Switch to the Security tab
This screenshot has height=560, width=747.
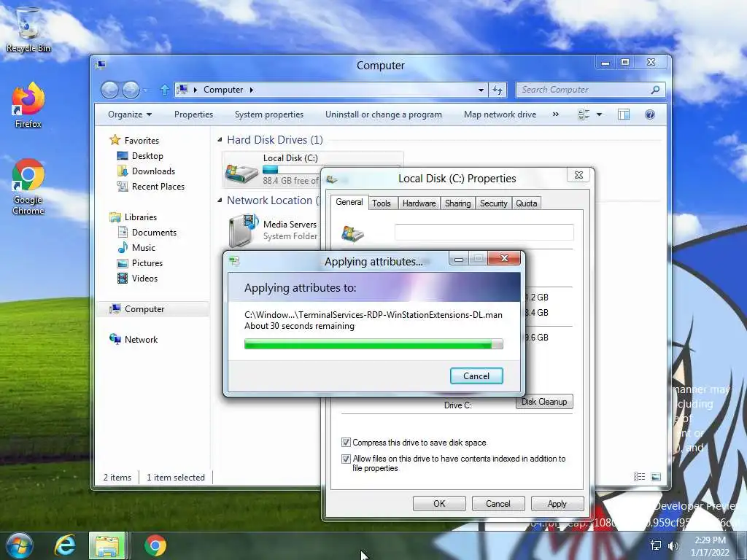click(x=493, y=203)
